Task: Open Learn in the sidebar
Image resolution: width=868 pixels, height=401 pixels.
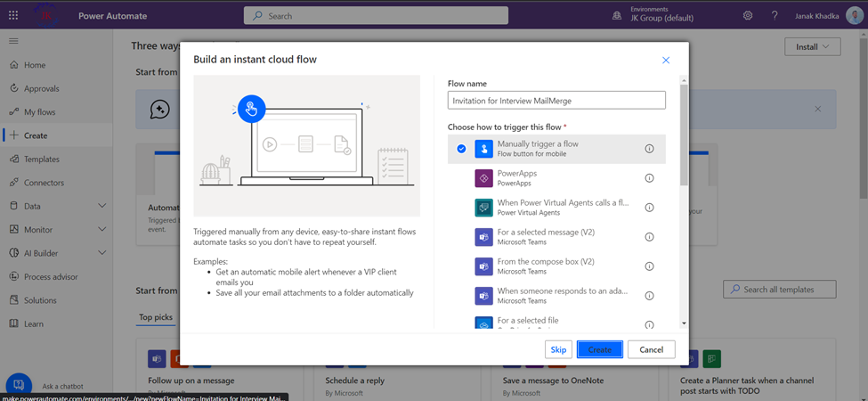Action: pyautogui.click(x=56, y=323)
